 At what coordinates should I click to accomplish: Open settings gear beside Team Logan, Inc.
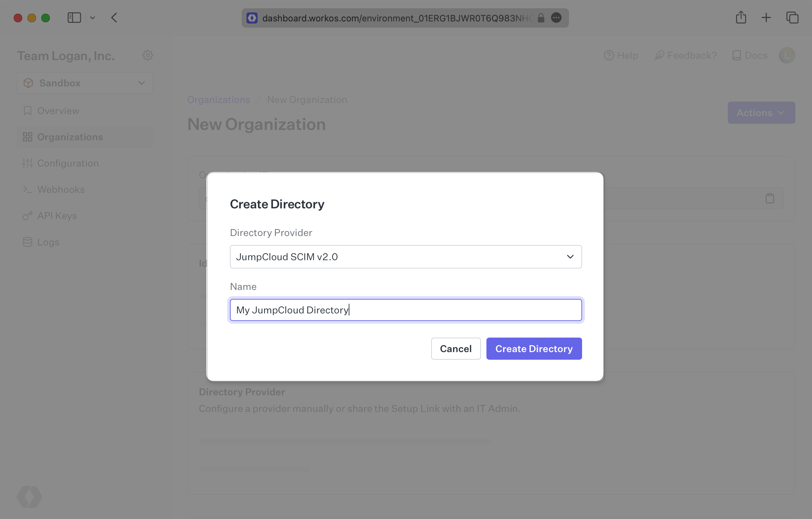click(x=148, y=55)
